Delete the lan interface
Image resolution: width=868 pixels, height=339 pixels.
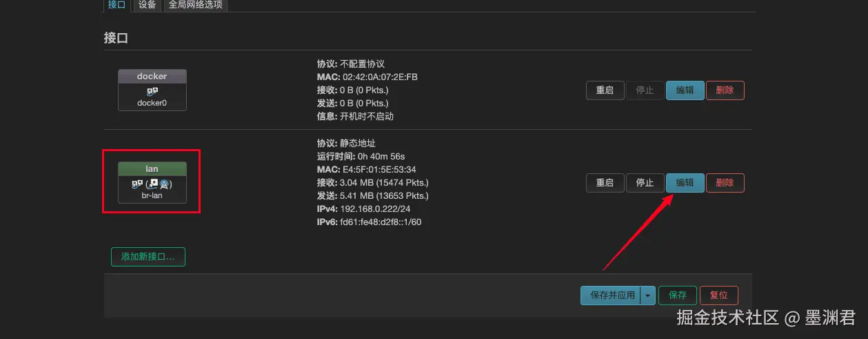725,183
